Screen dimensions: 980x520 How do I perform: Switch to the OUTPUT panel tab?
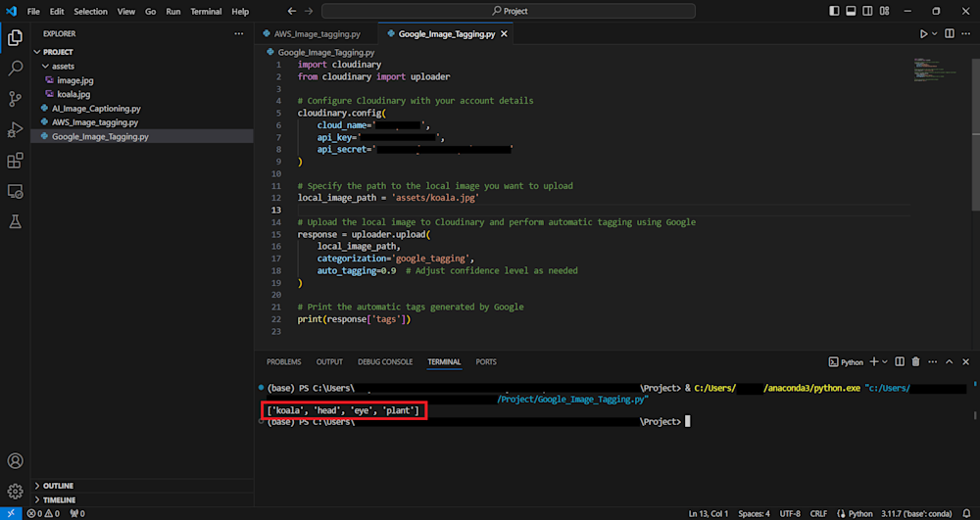pos(329,362)
